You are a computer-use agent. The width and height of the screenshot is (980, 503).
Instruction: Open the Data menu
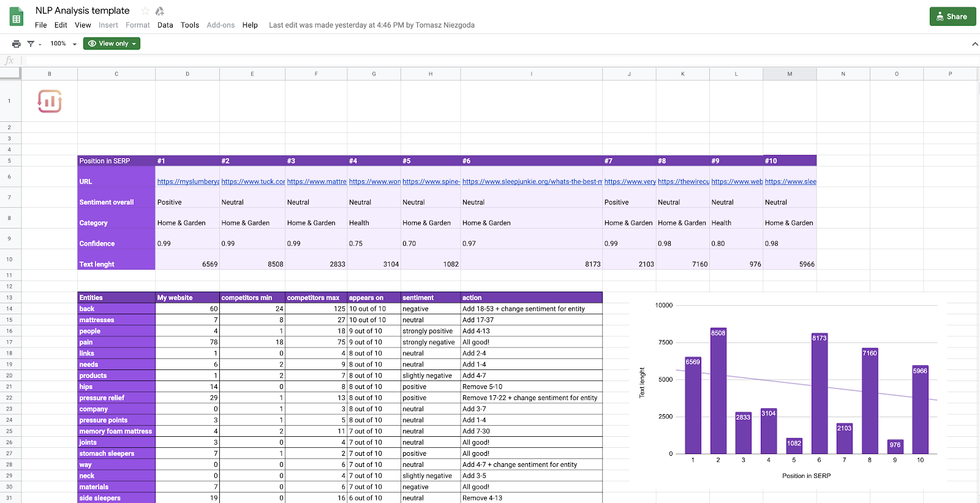[165, 25]
